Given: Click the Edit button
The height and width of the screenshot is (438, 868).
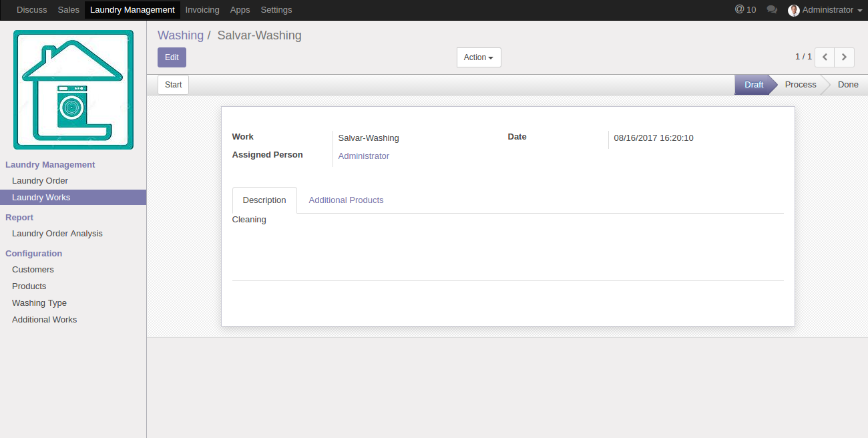Looking at the screenshot, I should (x=172, y=57).
